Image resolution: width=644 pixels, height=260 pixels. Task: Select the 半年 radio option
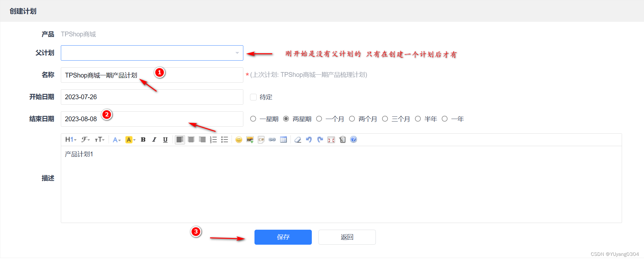point(418,119)
